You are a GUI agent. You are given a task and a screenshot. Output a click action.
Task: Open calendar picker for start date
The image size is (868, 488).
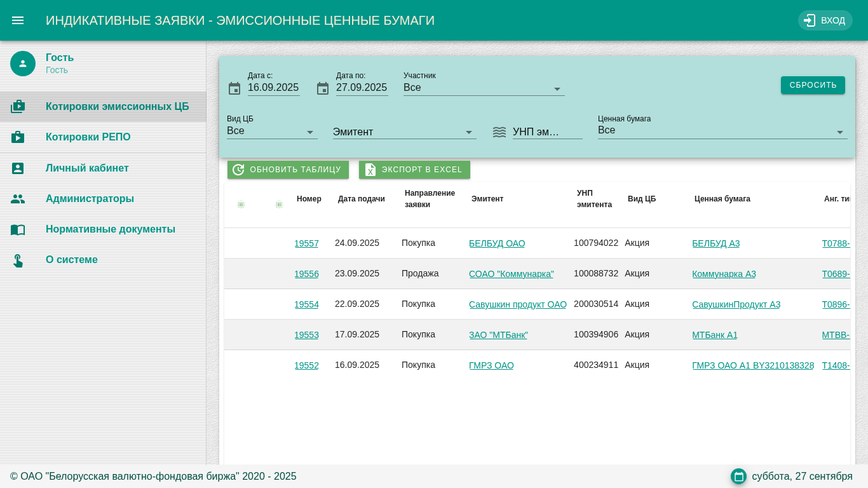point(234,88)
